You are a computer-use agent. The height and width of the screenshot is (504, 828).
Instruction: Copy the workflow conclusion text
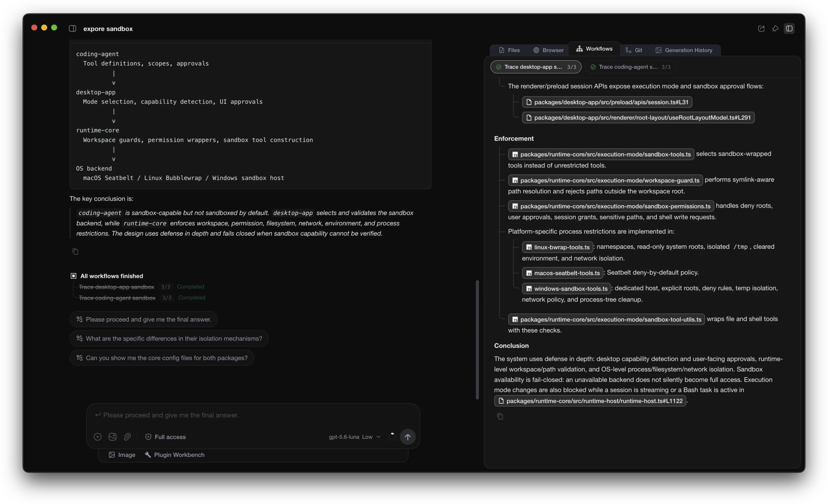(x=500, y=416)
